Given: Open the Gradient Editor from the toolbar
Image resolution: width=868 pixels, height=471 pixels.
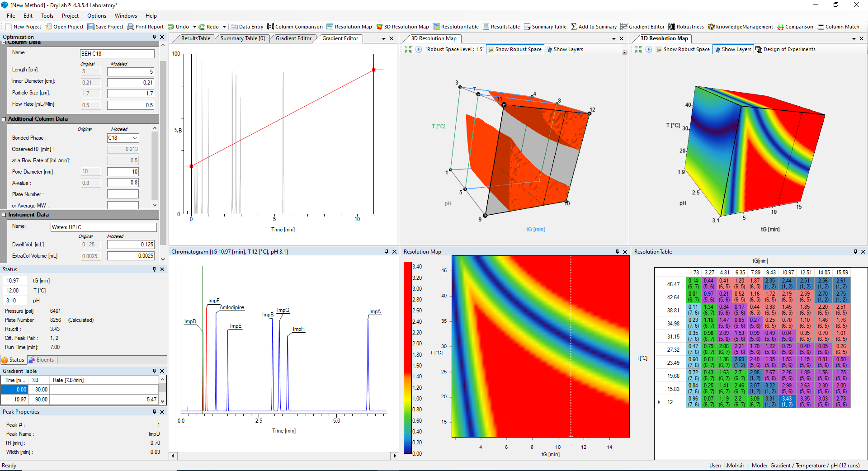Looking at the screenshot, I should (642, 27).
